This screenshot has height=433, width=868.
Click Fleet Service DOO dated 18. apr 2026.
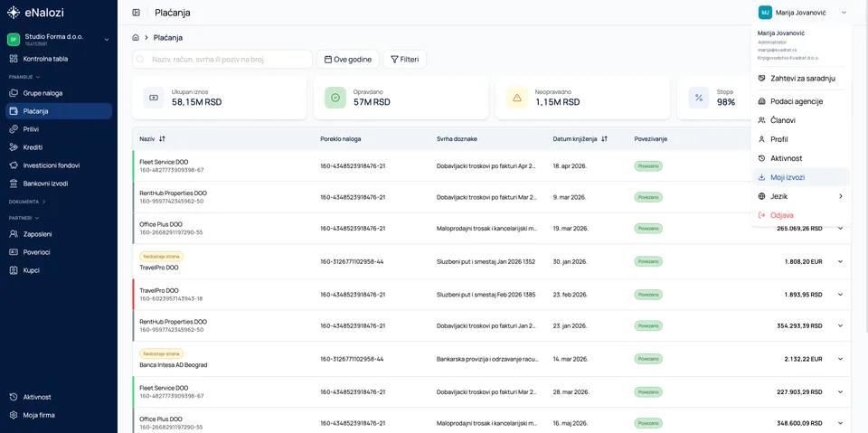(164, 162)
